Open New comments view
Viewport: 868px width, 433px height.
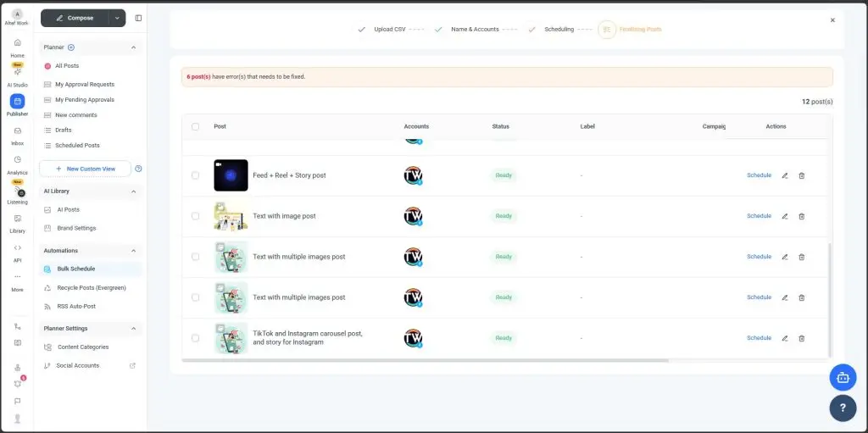(x=75, y=115)
